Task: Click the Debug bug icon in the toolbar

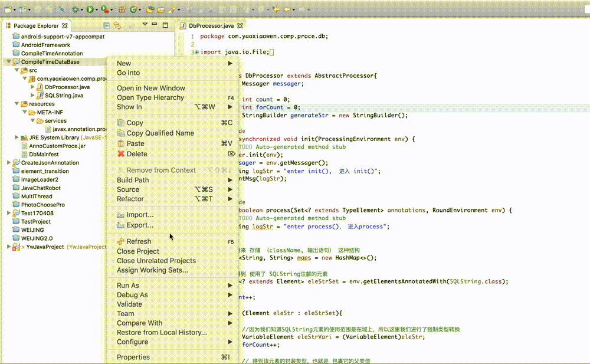Action: tap(76, 9)
